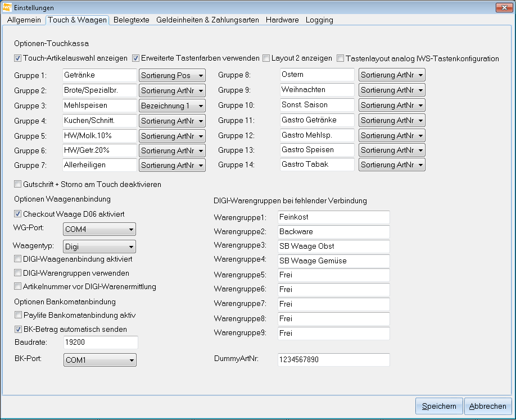Open the Gruppe 14 sorting dropdown
Viewport: 516px width, 420px height.
coord(392,165)
